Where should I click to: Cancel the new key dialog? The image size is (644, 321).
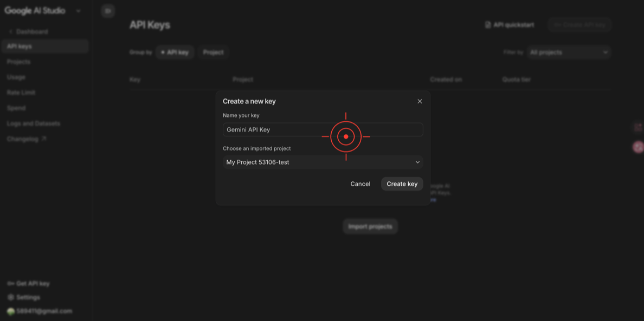(360, 184)
